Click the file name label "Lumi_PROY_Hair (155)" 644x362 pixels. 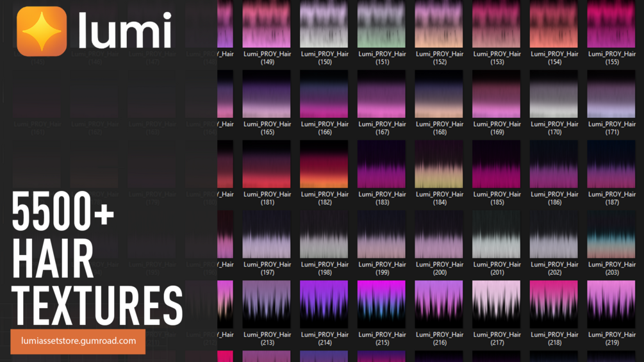[612, 58]
